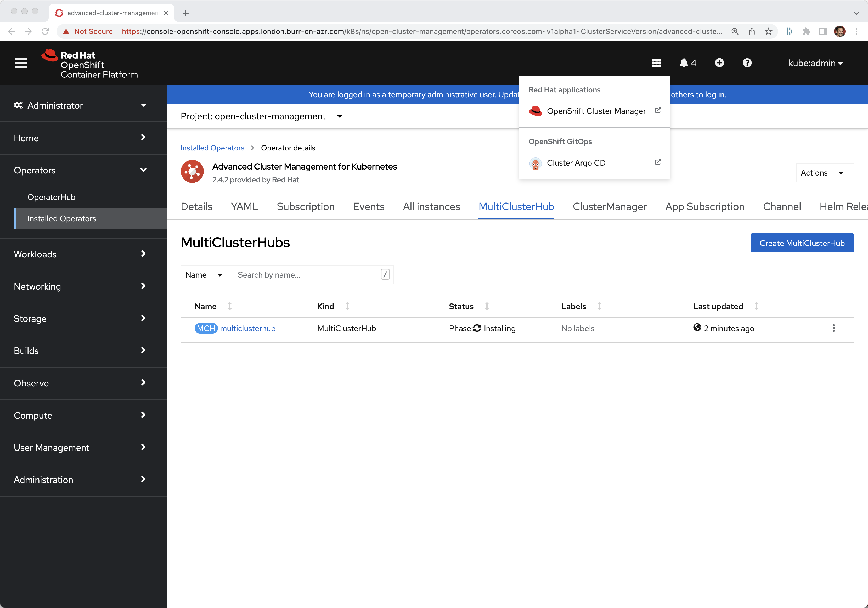Click the Advanced Cluster Management operator icon
Viewport: 868px width, 608px height.
tap(192, 172)
